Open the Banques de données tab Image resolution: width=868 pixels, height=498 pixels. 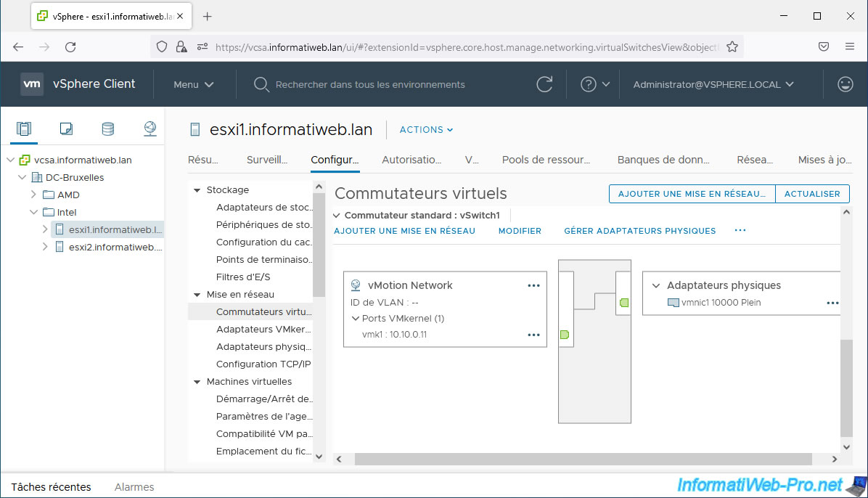[x=663, y=160]
